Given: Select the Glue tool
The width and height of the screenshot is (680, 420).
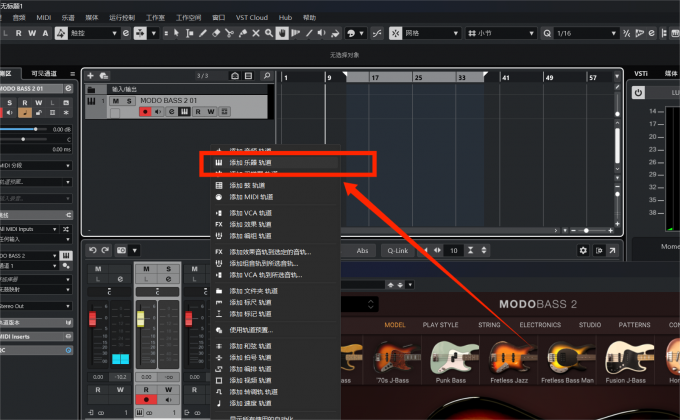Looking at the screenshot, I should (243, 33).
